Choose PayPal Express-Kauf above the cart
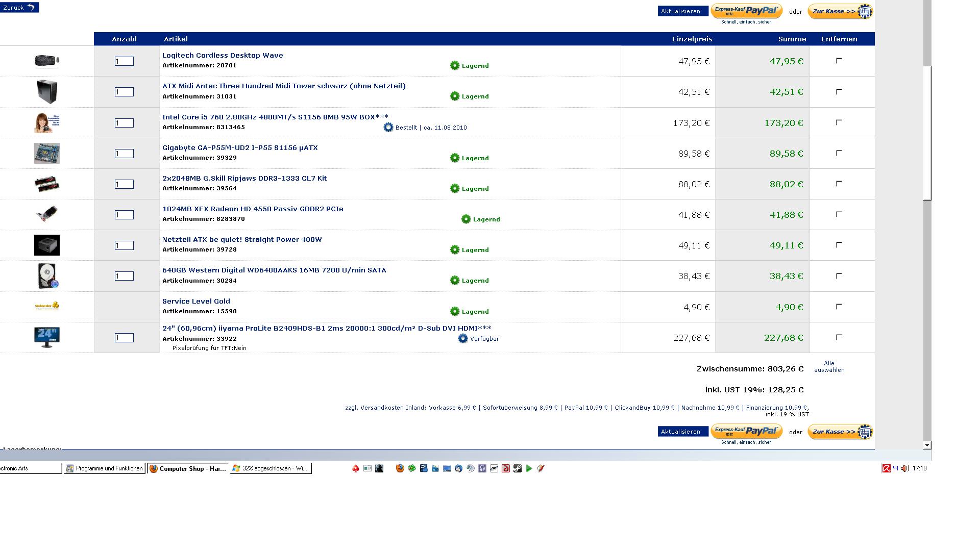Viewport: 980px width, 551px height. click(x=746, y=11)
